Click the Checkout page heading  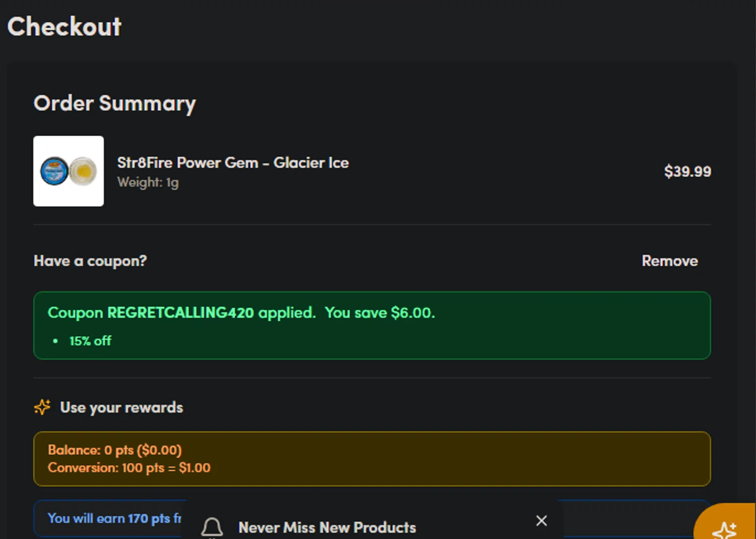(65, 27)
